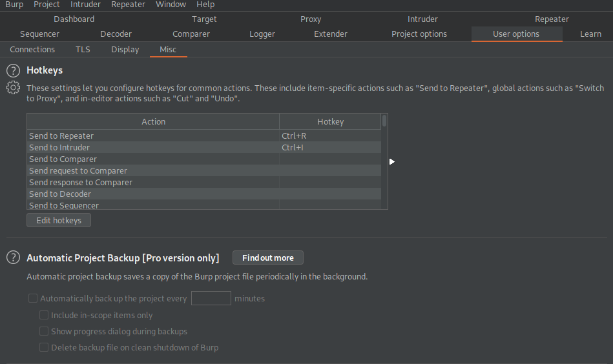Open the Project options tab
Screen dimensions: 613x364
point(419,34)
